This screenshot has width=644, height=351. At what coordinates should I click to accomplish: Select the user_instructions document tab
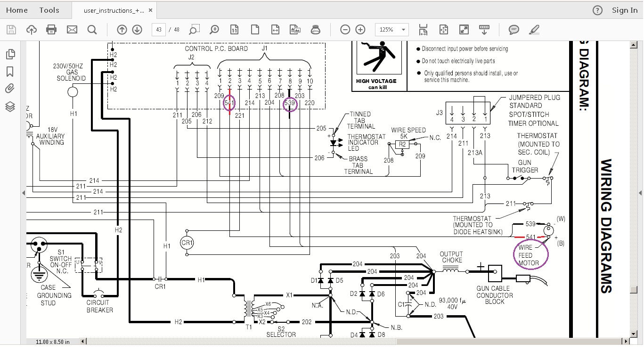click(114, 10)
